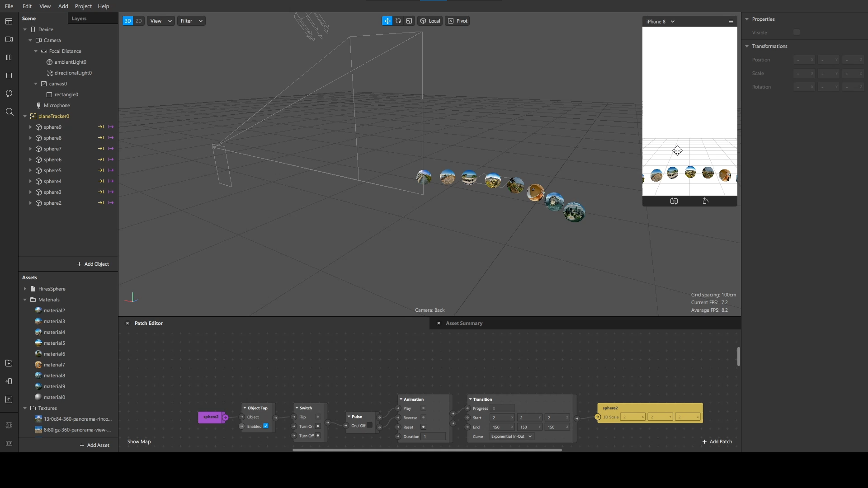
Task: Switch to the Layers tab
Action: click(x=79, y=19)
